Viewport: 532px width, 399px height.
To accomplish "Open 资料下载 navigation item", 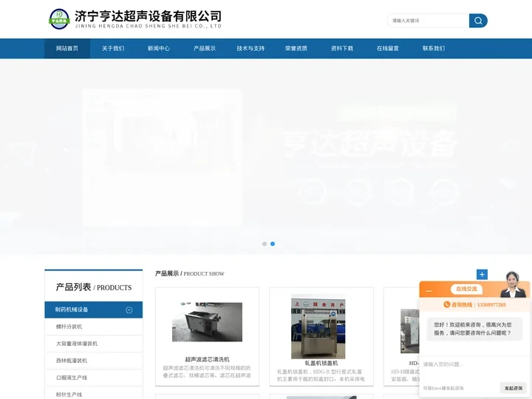I will click(342, 49).
